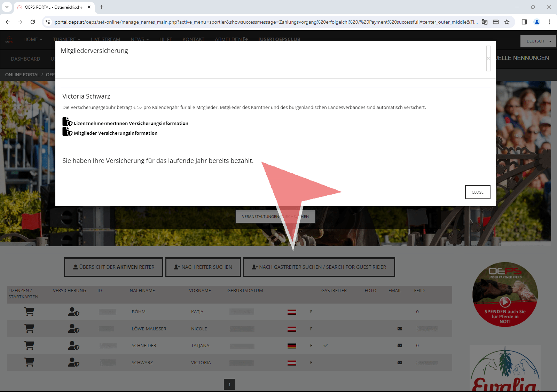The image size is (557, 392).
Task: Open a new browser tab
Action: 102,7
